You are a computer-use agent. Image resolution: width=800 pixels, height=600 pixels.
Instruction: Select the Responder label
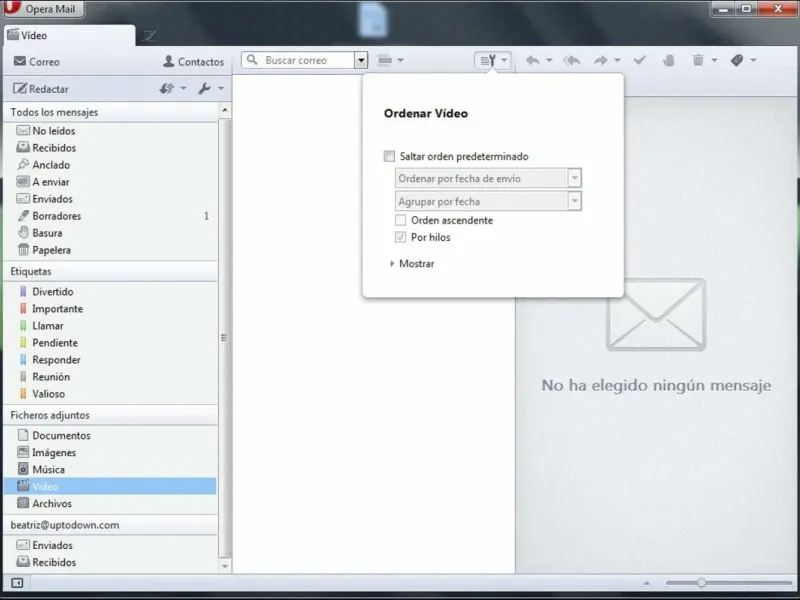pyautogui.click(x=110, y=360)
